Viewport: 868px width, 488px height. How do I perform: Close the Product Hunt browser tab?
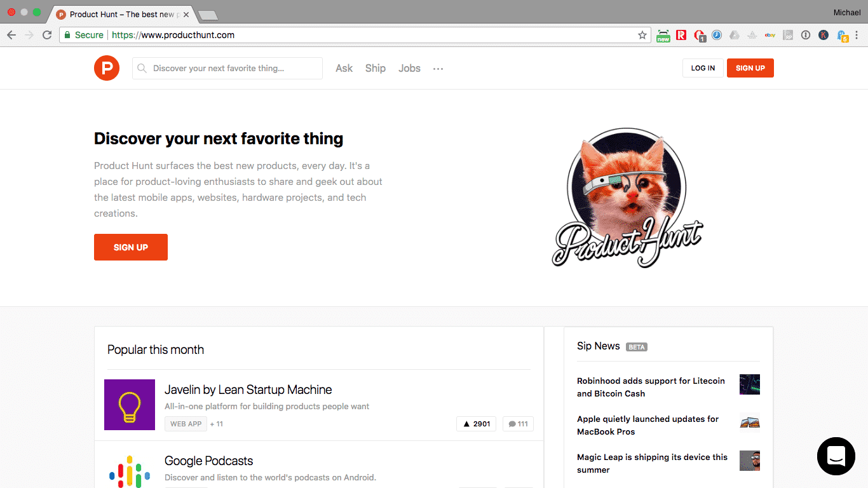[186, 14]
